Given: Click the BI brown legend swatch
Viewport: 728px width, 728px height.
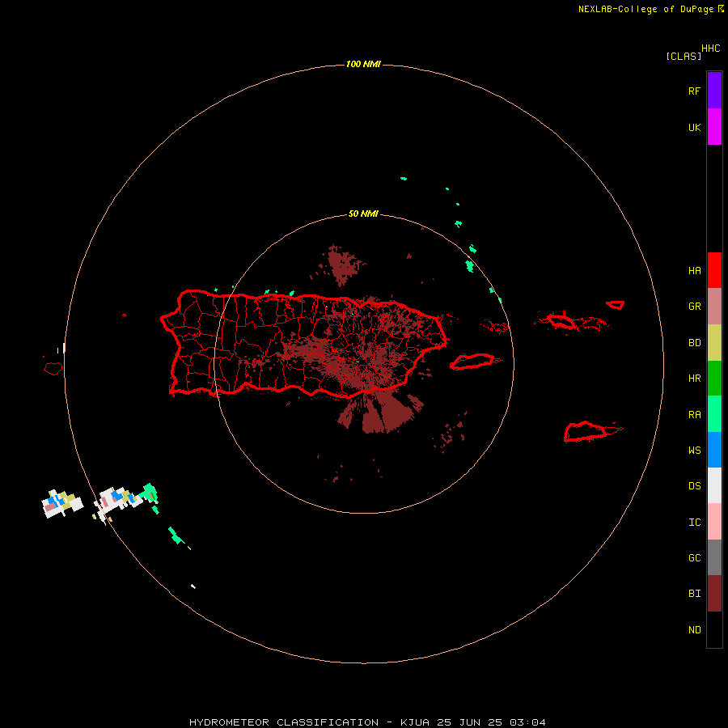Looking at the screenshot, I should pyautogui.click(x=714, y=594).
